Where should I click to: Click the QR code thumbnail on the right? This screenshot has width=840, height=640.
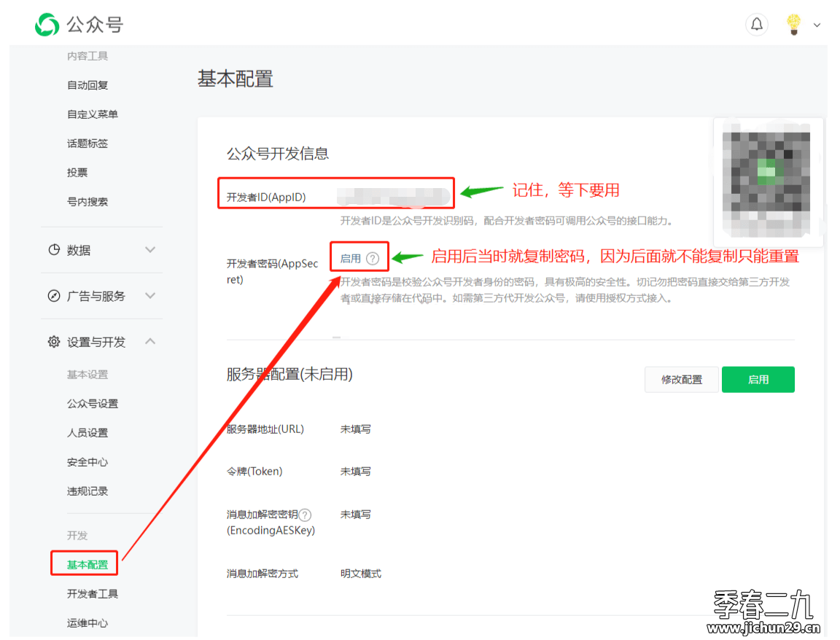point(768,181)
